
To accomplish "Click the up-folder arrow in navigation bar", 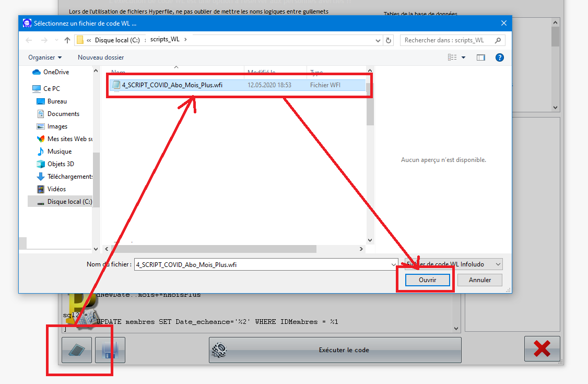I will [x=67, y=40].
